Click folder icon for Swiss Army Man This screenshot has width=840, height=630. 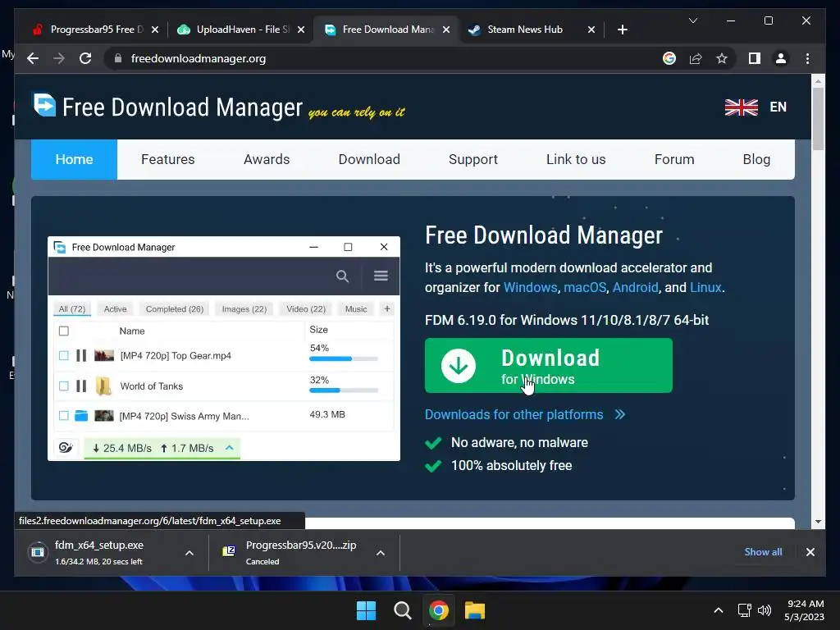click(81, 415)
